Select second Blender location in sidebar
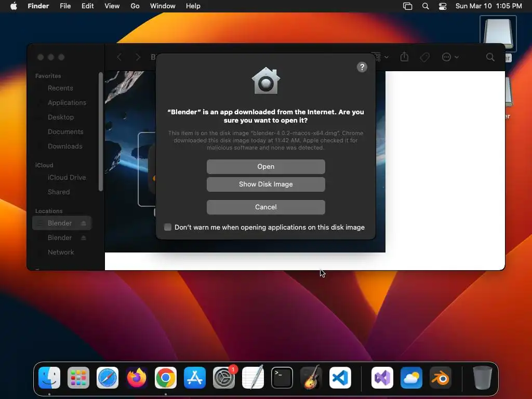 coord(60,238)
